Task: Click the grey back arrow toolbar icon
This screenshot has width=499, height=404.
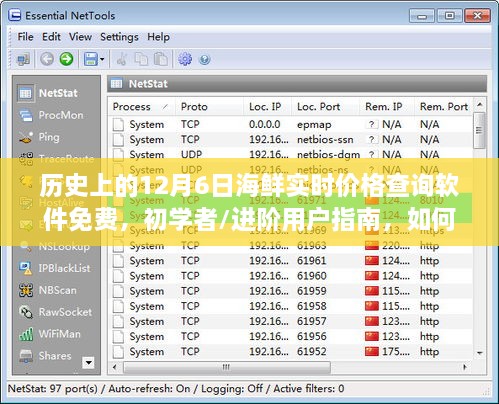Action: coord(47,59)
